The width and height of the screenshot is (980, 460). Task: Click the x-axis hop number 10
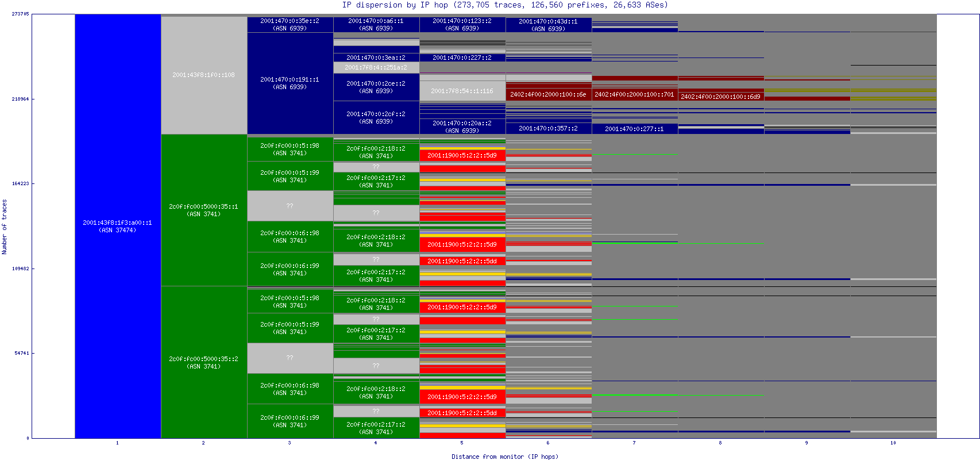893,443
